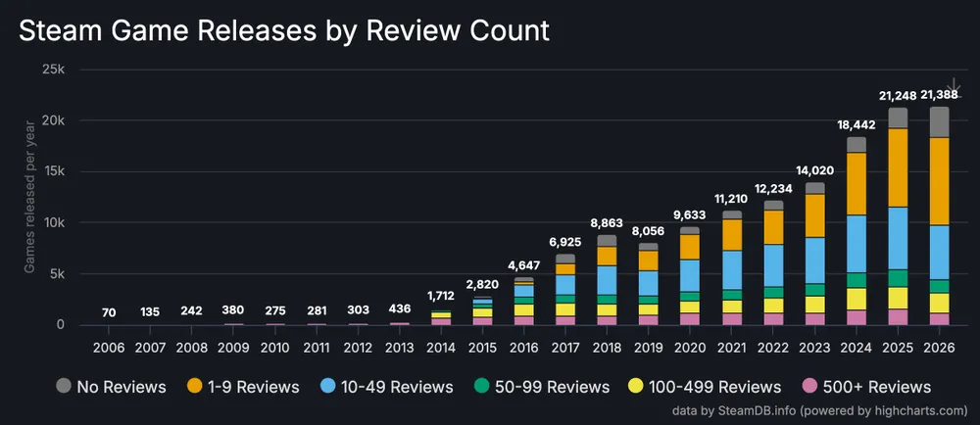Image resolution: width=980 pixels, height=425 pixels.
Task: Select the yellow 100-499 Reviews segment for 2024
Action: [x=857, y=299]
